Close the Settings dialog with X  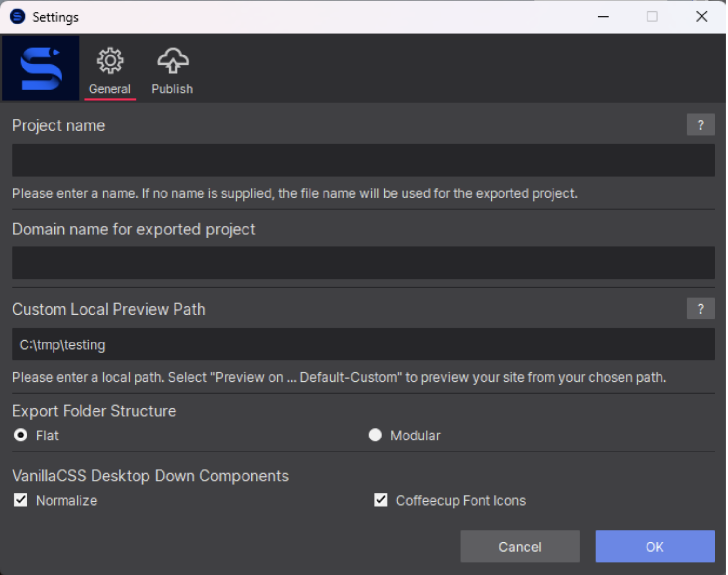[x=701, y=17]
